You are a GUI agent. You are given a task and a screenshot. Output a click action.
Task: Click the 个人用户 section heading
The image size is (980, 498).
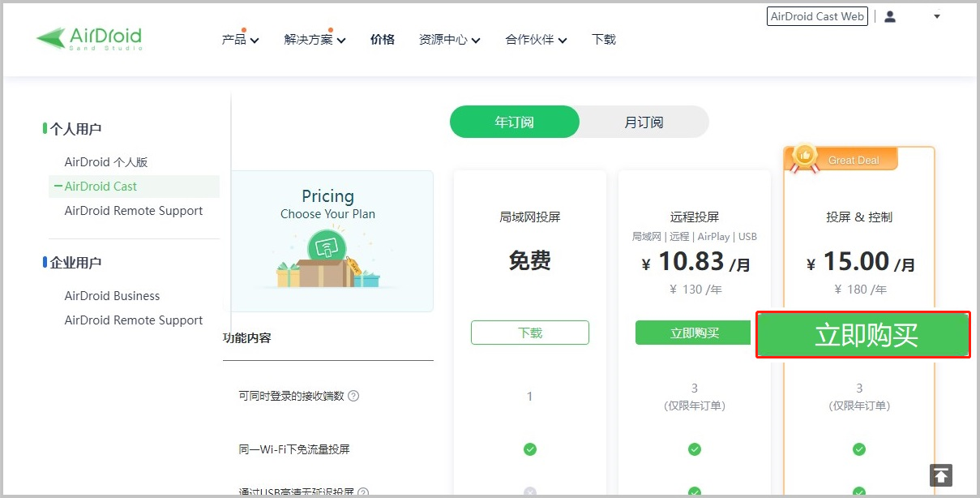pyautogui.click(x=75, y=129)
